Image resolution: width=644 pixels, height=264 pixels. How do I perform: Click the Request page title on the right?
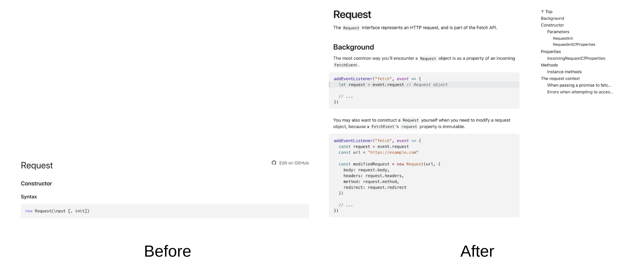pyautogui.click(x=352, y=14)
